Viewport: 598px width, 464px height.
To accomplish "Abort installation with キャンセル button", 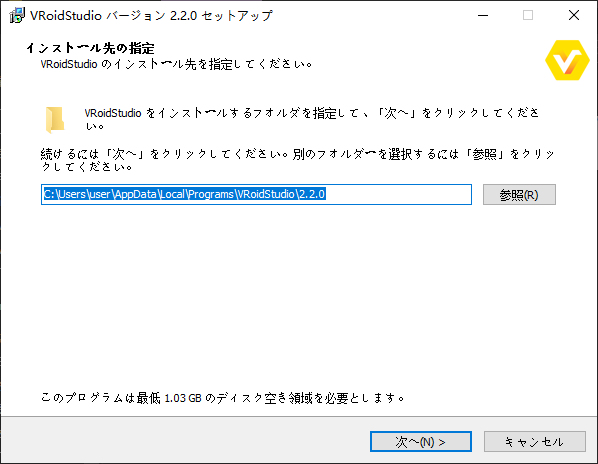I will pyautogui.click(x=535, y=442).
